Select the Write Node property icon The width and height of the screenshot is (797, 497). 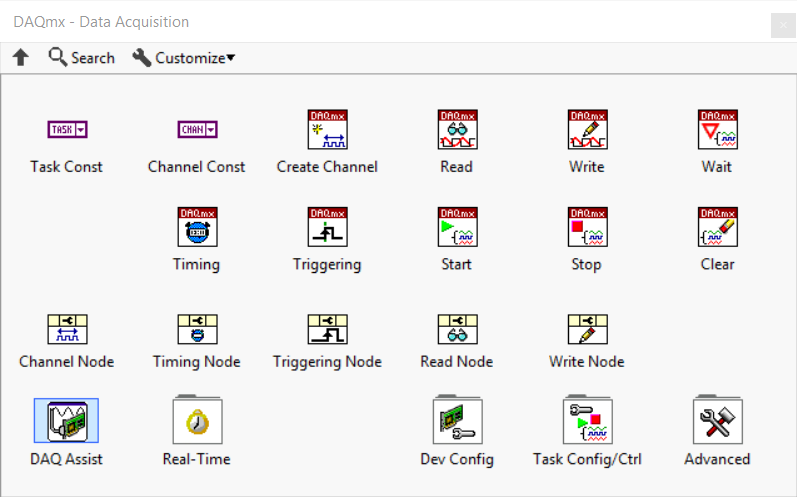click(588, 329)
